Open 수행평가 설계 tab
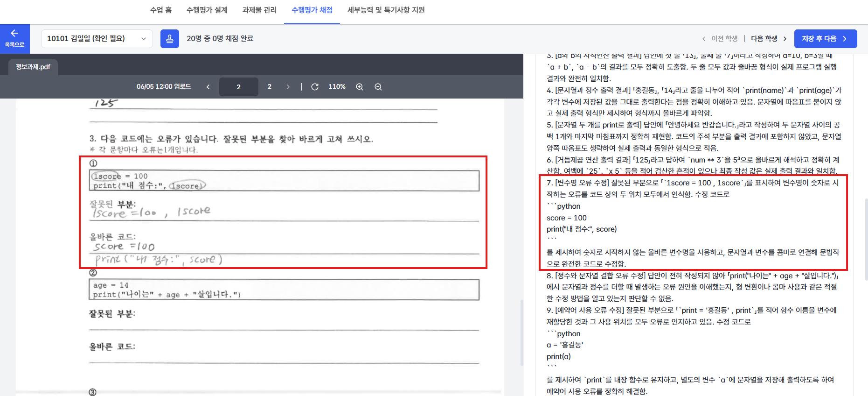868x396 pixels. [207, 10]
